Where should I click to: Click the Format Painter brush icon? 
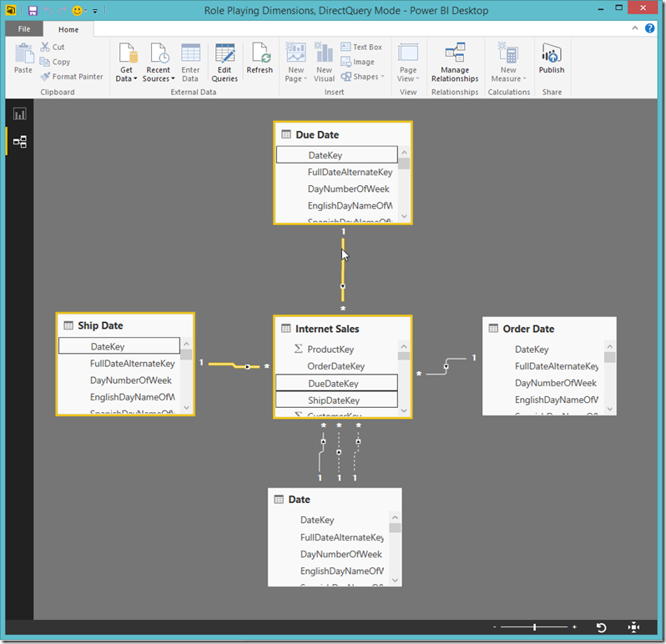tap(45, 77)
